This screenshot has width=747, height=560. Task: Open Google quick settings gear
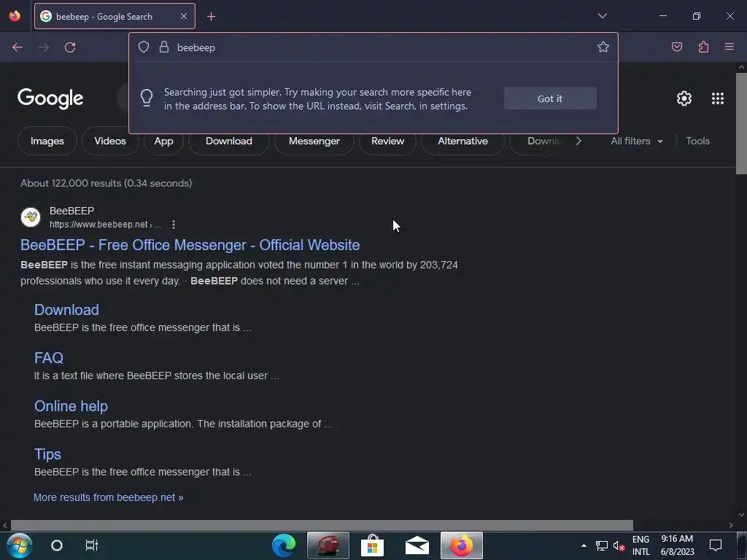(x=684, y=98)
